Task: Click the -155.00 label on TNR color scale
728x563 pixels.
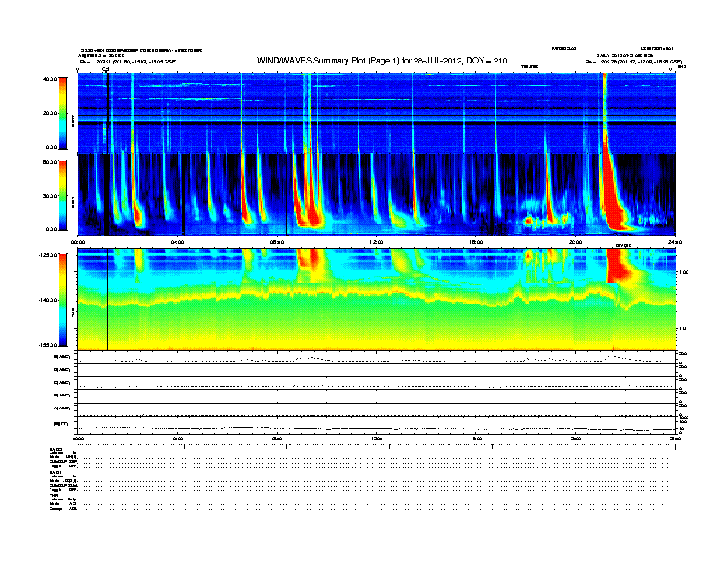Action: pos(49,345)
